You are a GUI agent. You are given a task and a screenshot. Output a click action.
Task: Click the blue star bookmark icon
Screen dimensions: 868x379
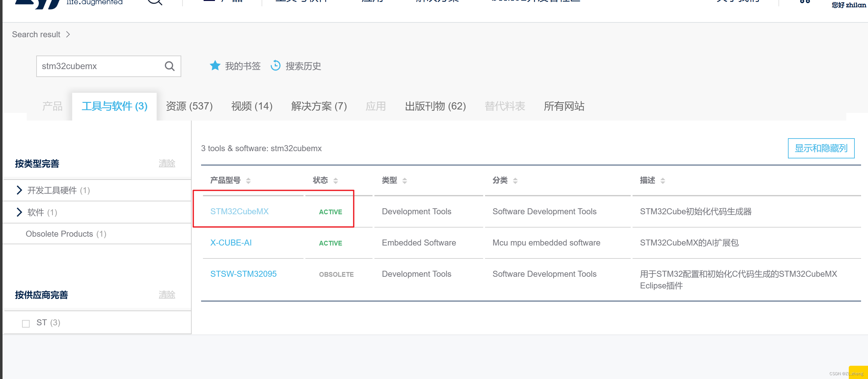point(215,65)
